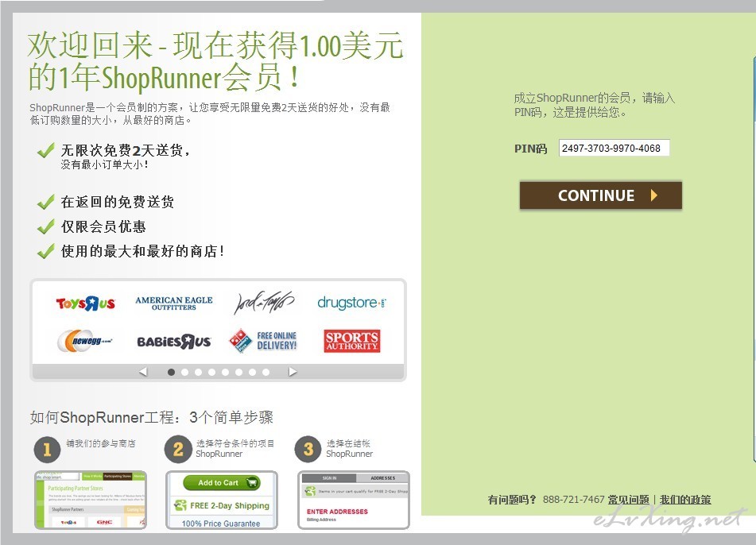Screen dimensions: 756x545
Task: Click the step 2 number circle icon
Action: coord(178,449)
